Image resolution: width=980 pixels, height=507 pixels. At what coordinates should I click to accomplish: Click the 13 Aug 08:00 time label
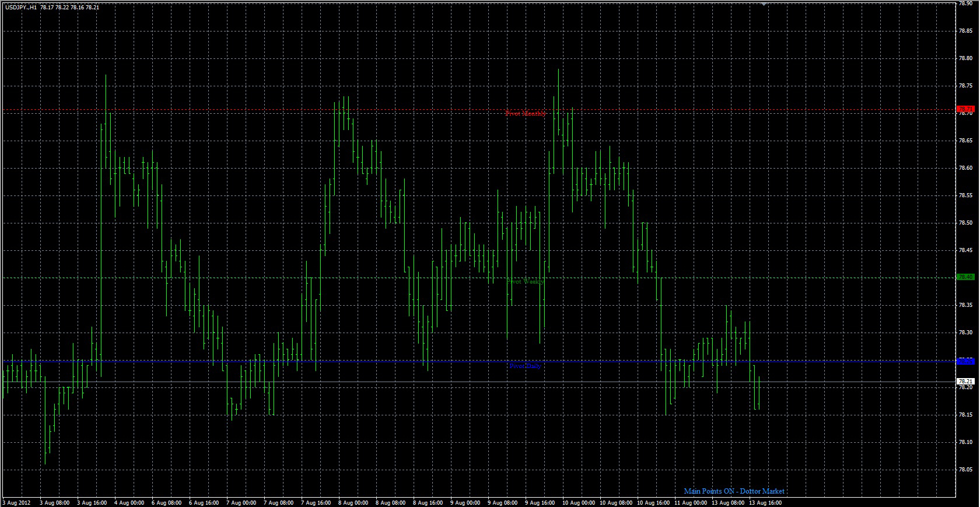(728, 503)
